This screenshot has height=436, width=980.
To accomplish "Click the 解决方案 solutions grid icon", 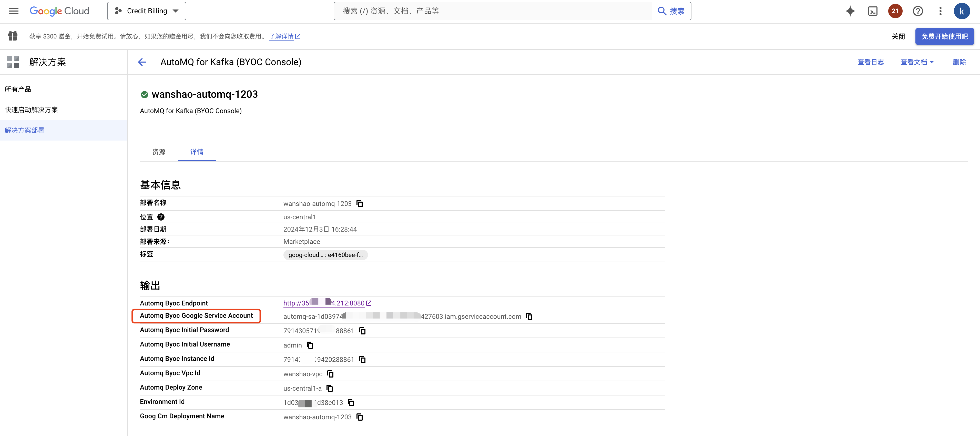I will [13, 62].
